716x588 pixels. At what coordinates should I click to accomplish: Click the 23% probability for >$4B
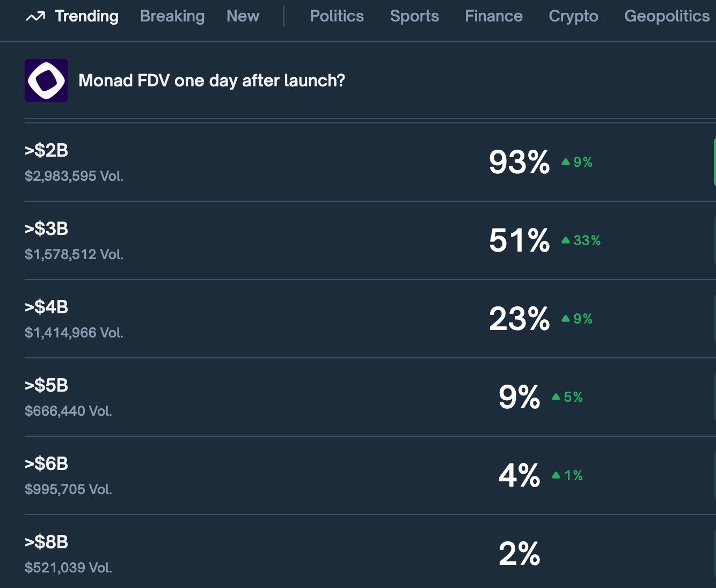pos(519,319)
